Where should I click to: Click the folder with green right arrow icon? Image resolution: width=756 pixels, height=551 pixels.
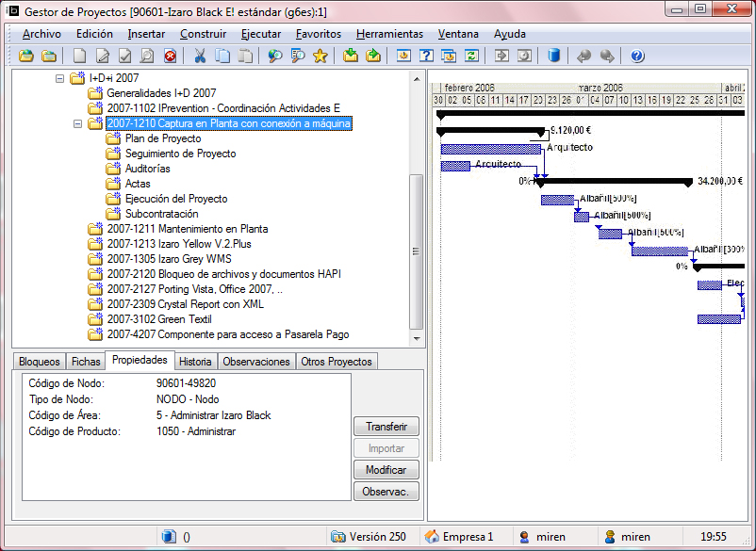pos(373,56)
